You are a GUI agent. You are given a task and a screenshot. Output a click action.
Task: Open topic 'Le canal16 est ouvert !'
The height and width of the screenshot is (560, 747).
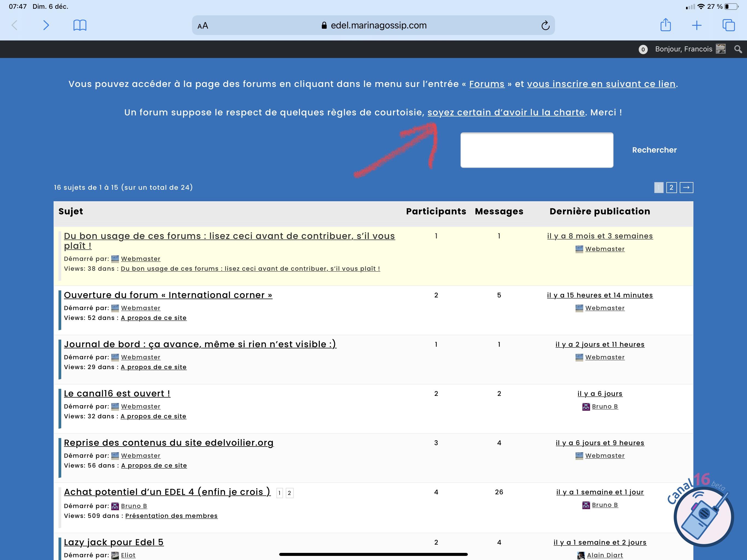[117, 394]
